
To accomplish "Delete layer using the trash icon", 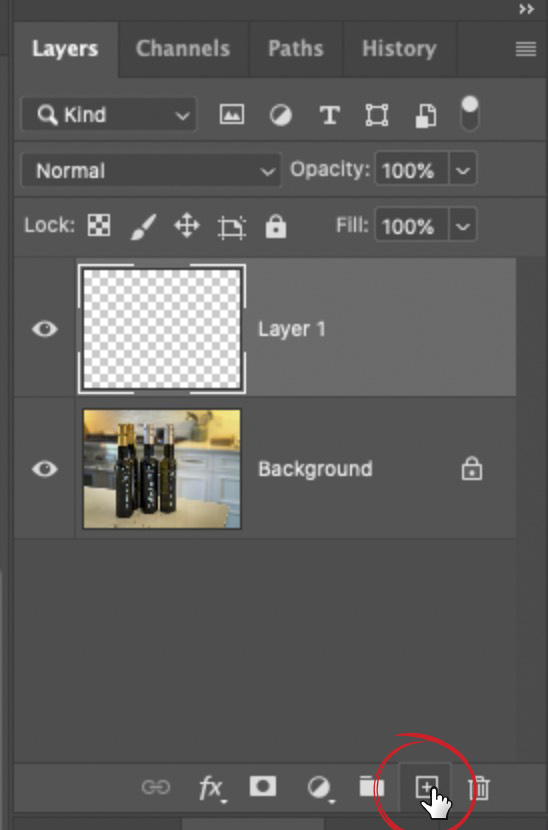I will pos(479,788).
